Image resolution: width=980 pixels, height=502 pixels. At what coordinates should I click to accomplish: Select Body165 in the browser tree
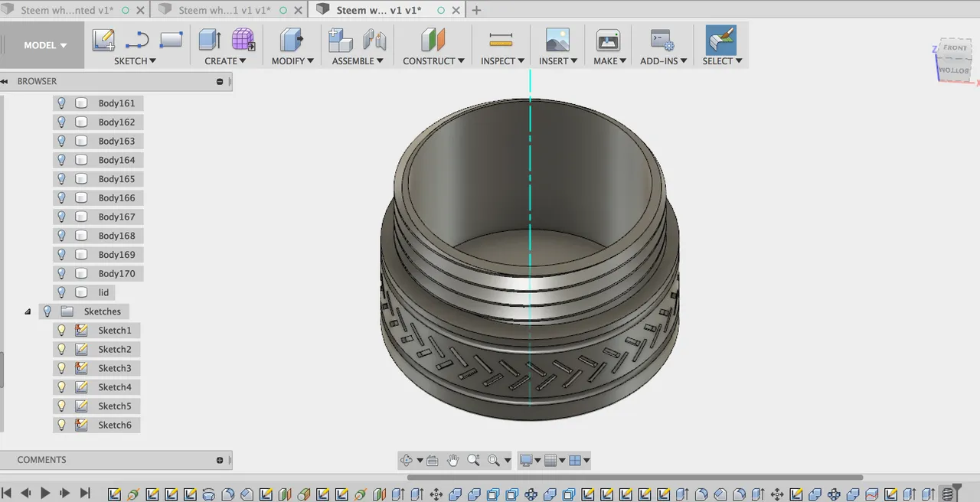[x=116, y=179]
